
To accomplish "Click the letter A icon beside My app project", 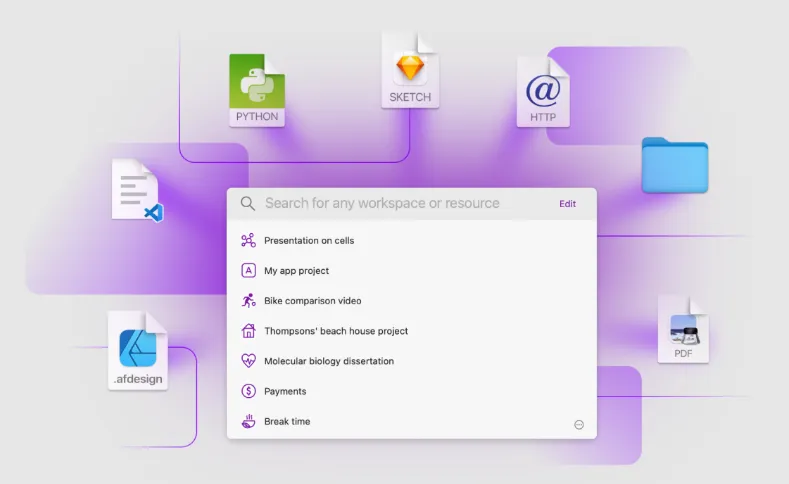I will (248, 271).
